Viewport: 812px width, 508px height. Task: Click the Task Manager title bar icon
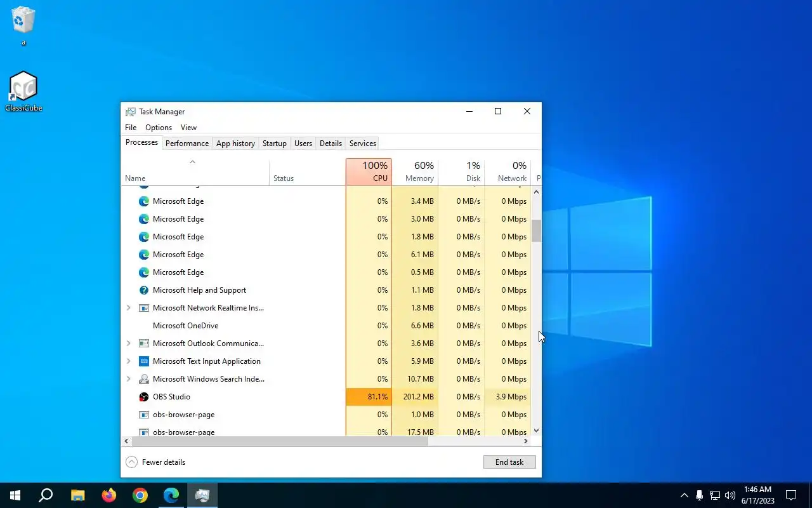pos(131,112)
